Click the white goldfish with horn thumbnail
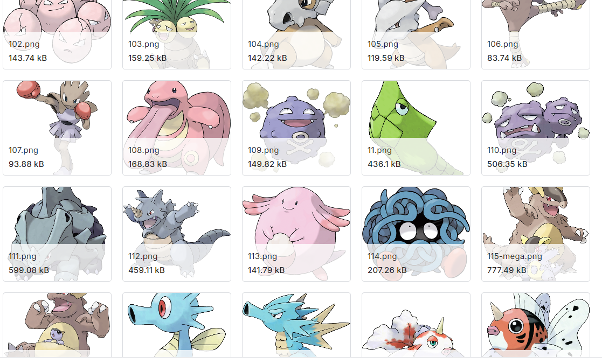Viewport: 602px width, 364px height. click(416, 325)
